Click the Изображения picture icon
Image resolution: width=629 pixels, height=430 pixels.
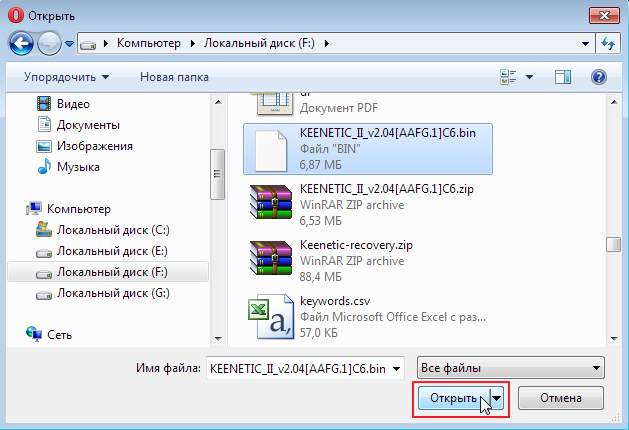click(x=44, y=146)
